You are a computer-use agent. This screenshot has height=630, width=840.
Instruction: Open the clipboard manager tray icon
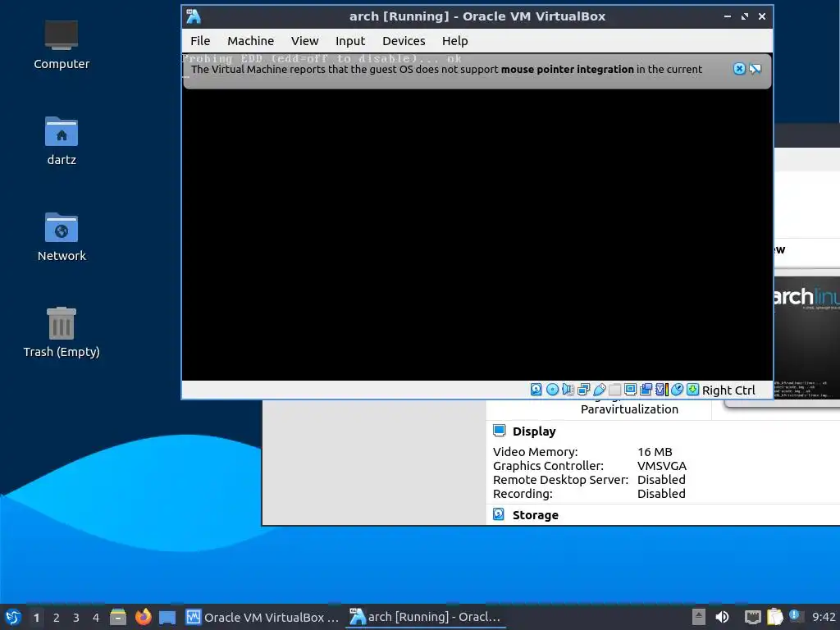(x=775, y=617)
